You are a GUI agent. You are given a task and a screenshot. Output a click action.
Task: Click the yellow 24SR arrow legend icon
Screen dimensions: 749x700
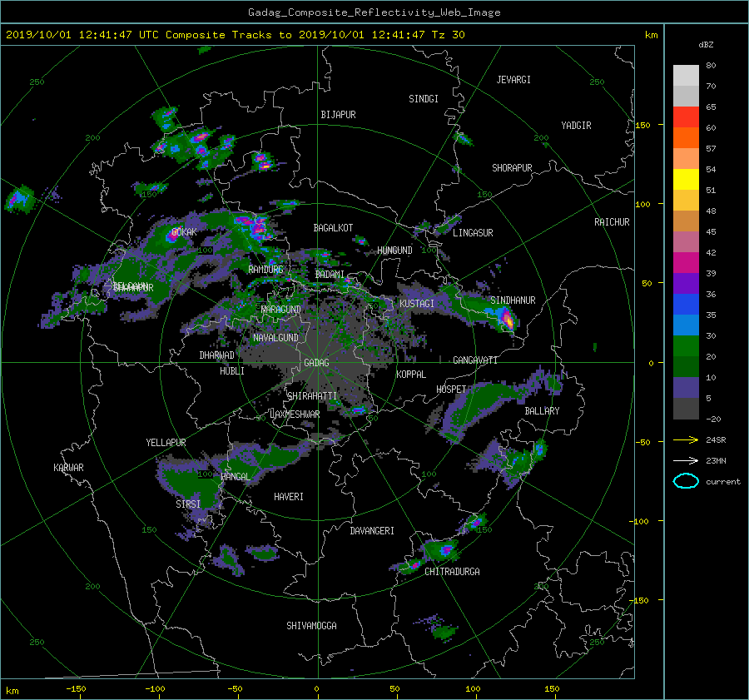686,439
